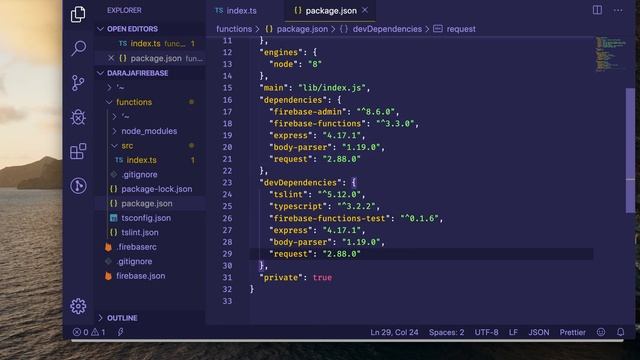Screen dimensions: 640x360
Task: Click the Prettier status bar item
Action: [x=573, y=332]
